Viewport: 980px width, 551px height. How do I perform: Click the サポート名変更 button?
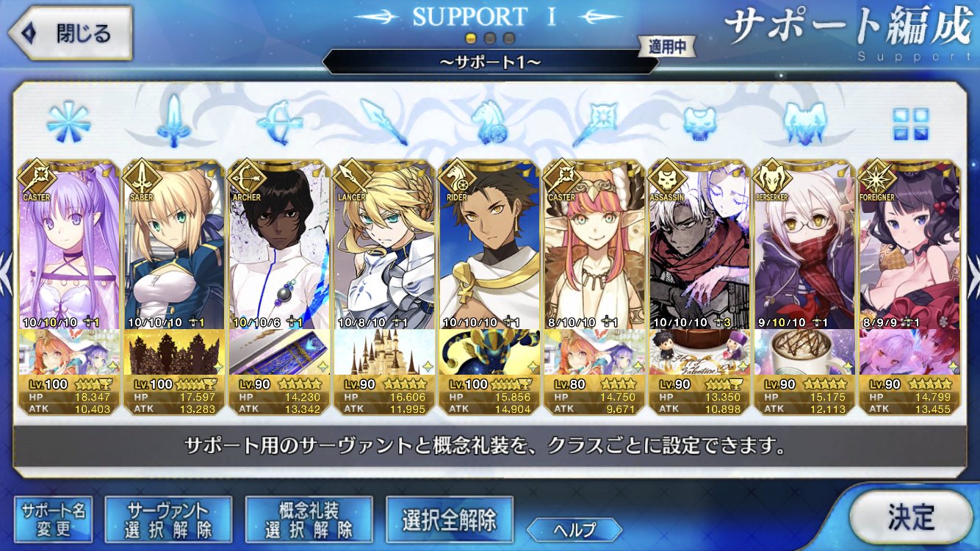click(54, 519)
